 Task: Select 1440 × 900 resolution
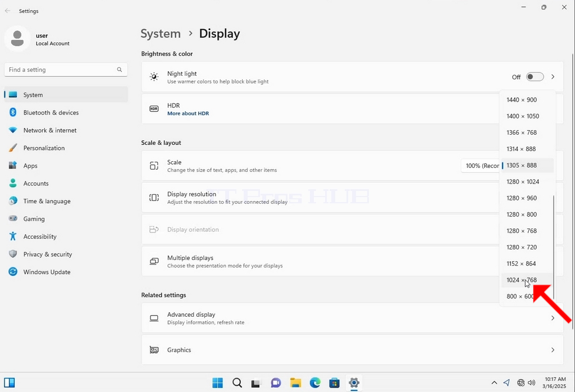pos(527,100)
